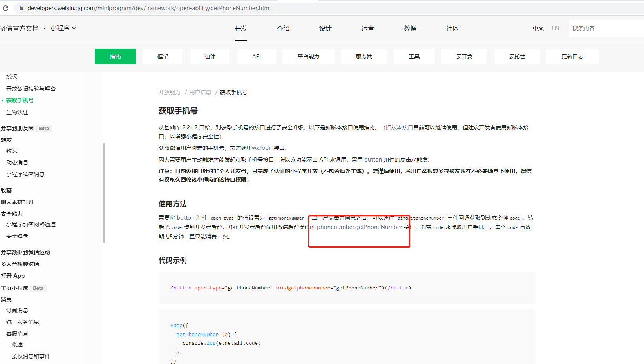Follow the phonenumber.getPhoneNumber link
Viewport: 644px width, 364px height.
click(360, 227)
